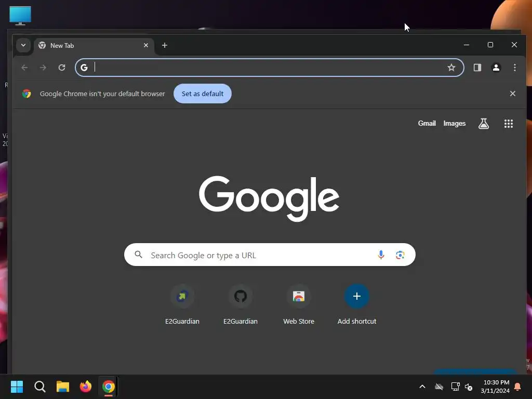Open the Web Store shortcut
This screenshot has width=532, height=399.
tap(299, 304)
